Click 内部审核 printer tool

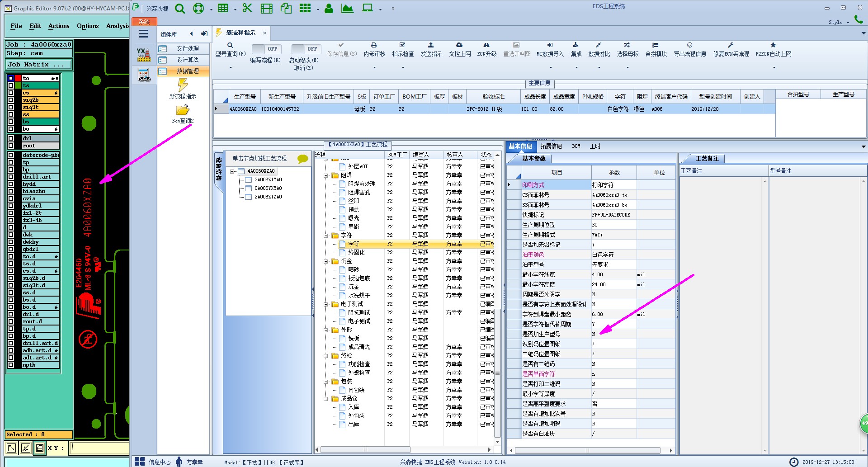[374, 50]
